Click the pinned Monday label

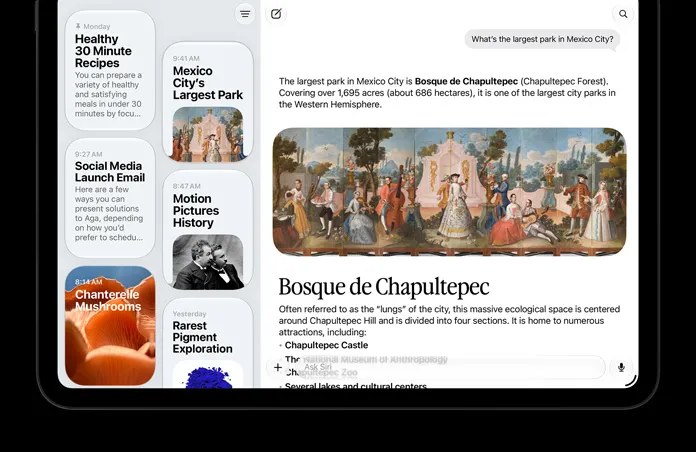tap(93, 27)
